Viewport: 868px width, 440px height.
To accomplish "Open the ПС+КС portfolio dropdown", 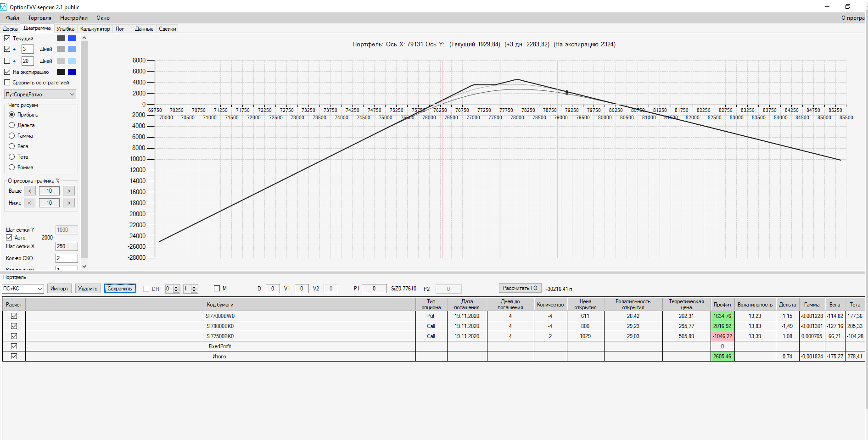I will coord(22,289).
